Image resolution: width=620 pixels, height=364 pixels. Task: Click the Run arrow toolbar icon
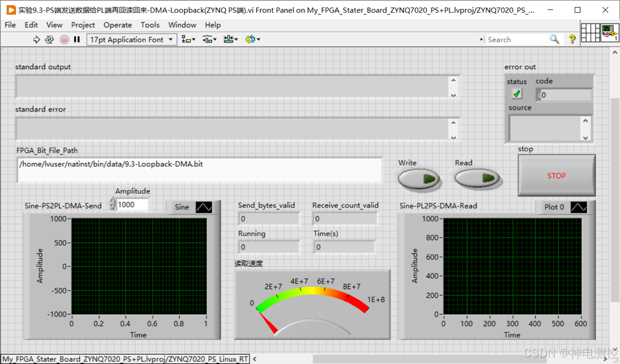36,40
